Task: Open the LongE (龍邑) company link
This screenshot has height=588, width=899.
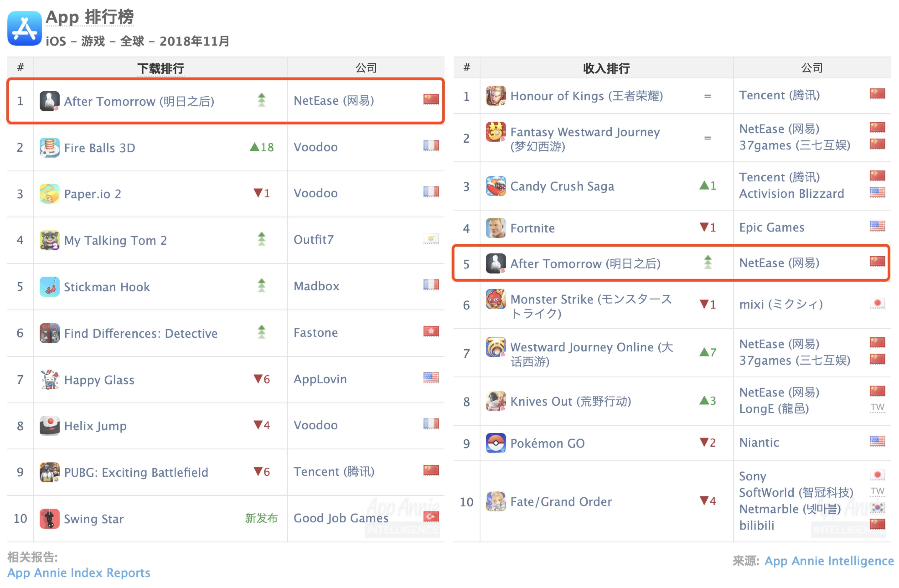Action: (774, 409)
